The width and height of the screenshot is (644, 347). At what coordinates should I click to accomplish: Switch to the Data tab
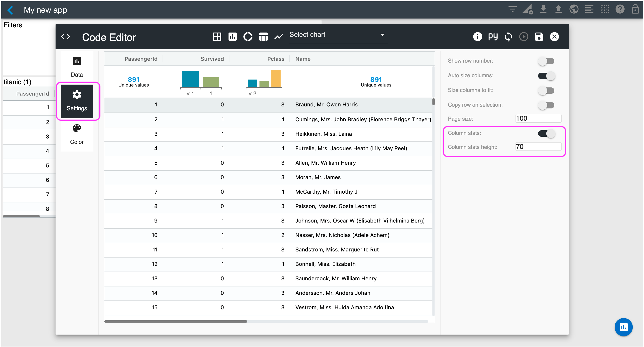(77, 67)
